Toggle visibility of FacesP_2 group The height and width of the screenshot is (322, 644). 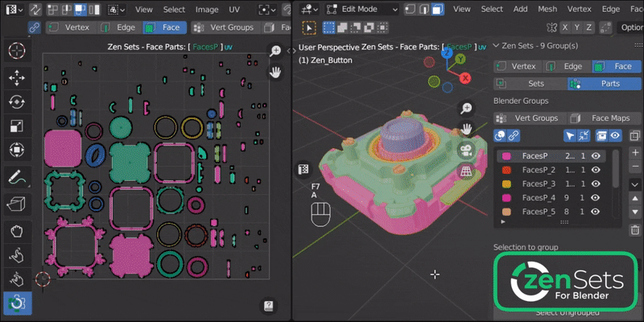pyautogui.click(x=596, y=170)
